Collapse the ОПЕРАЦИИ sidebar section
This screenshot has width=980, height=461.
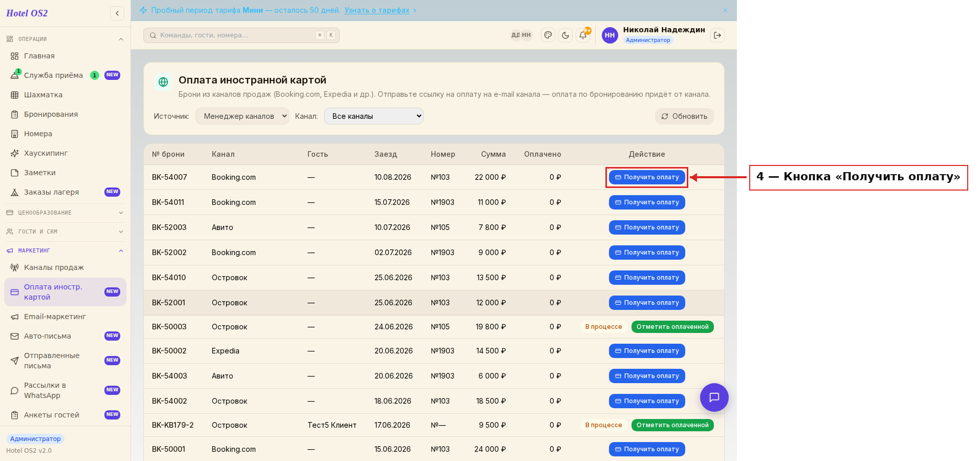[65, 39]
